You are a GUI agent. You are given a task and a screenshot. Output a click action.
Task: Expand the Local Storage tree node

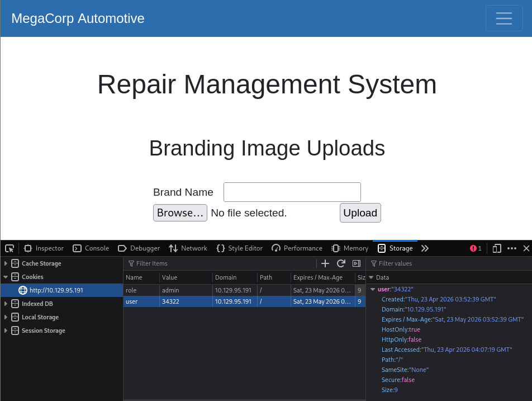click(x=6, y=317)
